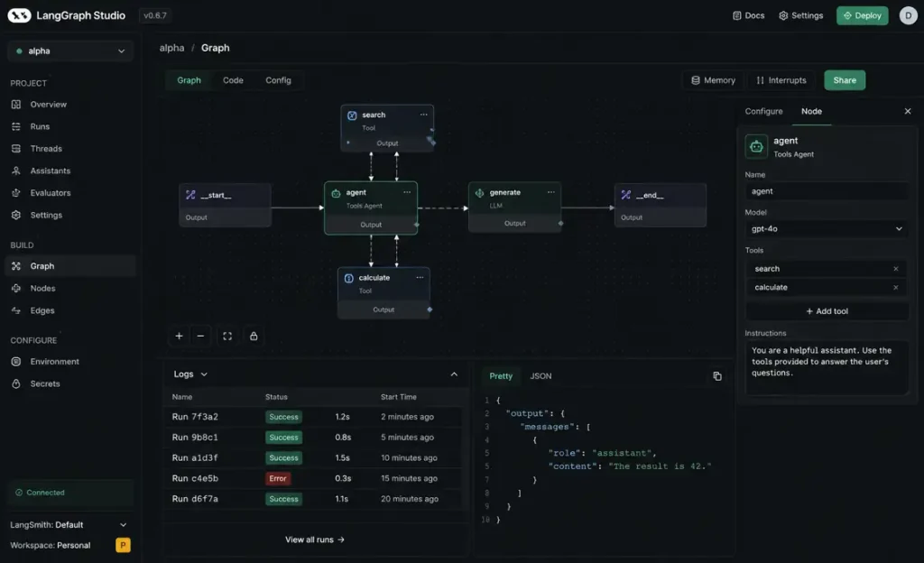Click the LangGraph Studio logo icon

[20, 15]
